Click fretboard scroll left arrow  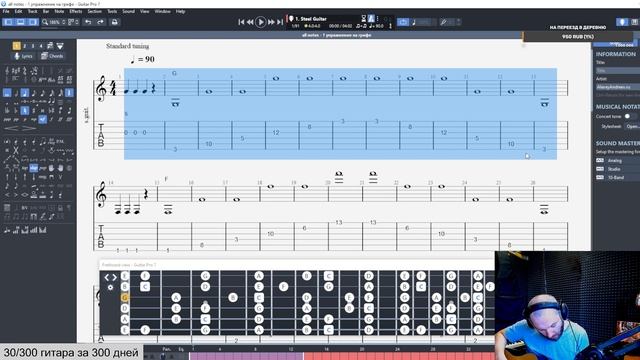coord(107,278)
